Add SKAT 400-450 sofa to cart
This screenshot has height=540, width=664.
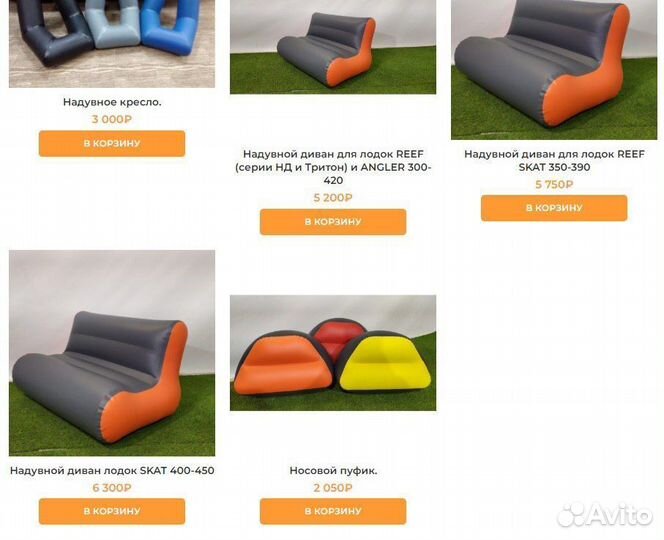coord(112,511)
